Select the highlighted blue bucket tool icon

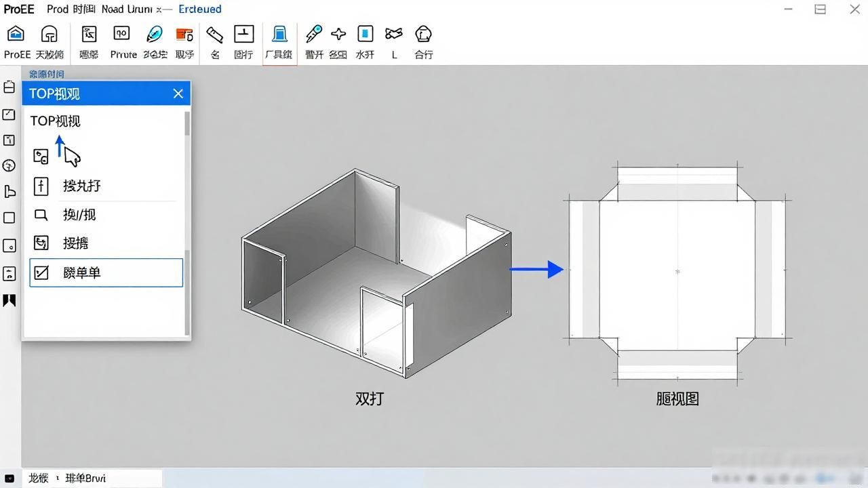click(279, 34)
